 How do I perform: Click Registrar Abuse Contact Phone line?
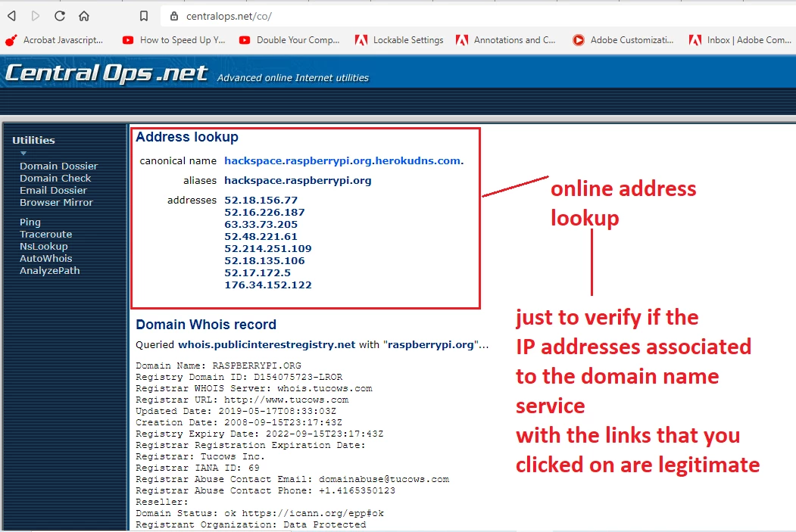(266, 491)
